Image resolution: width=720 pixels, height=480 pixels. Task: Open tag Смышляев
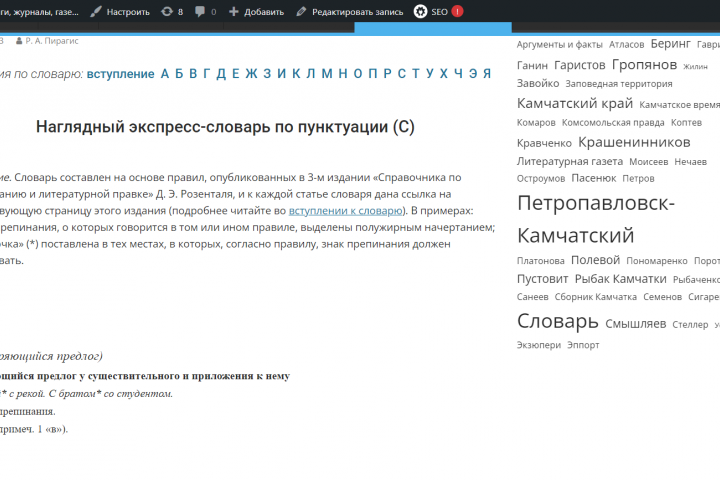pos(636,324)
